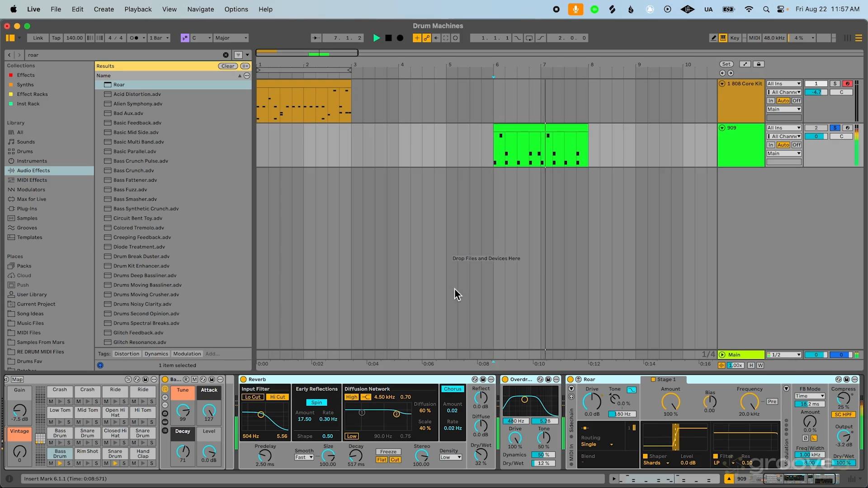Open the 1 Bar quantization dropdown
Viewport: 868px width, 488px height.
[x=159, y=38]
